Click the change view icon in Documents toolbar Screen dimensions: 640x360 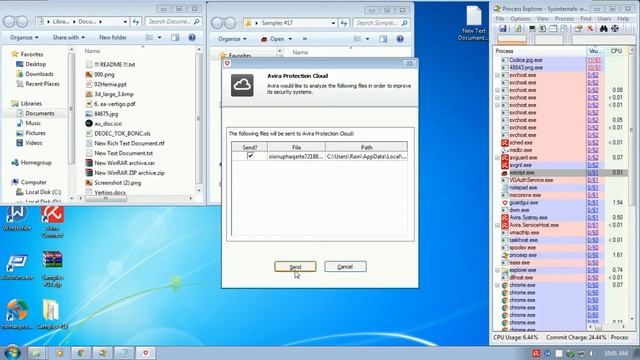(x=149, y=38)
